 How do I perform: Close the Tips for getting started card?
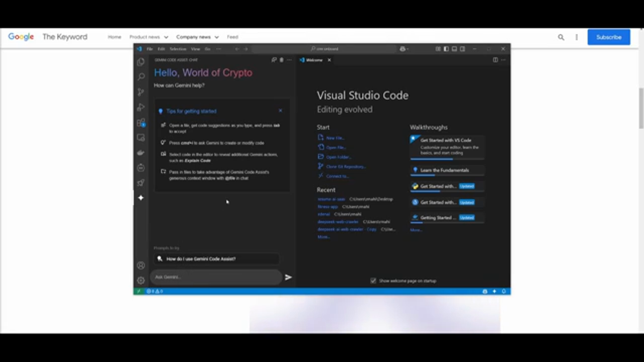click(x=280, y=111)
